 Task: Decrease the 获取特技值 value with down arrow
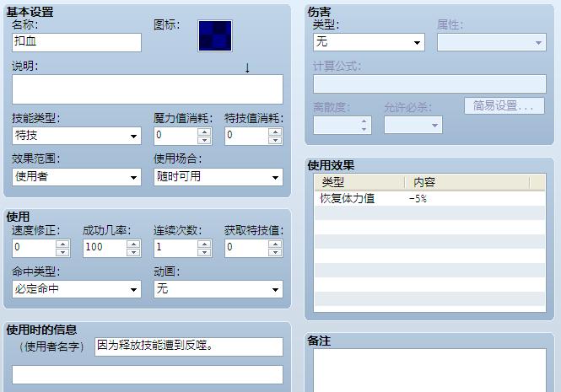(x=275, y=253)
